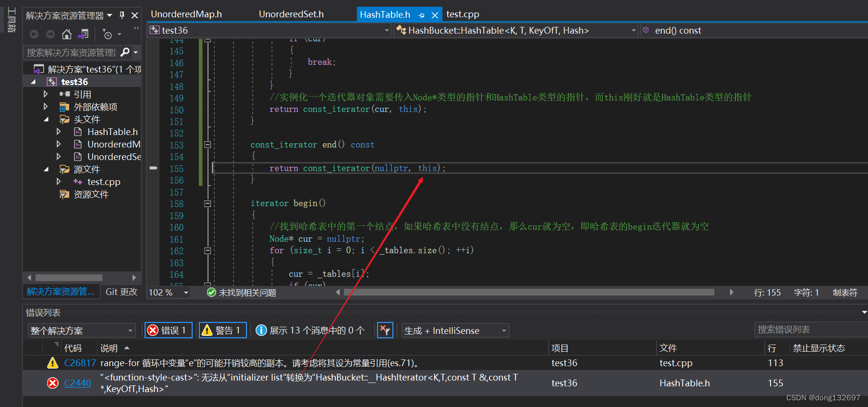Image resolution: width=868 pixels, height=407 pixels.
Task: Open the C26817 warning code link
Action: coord(80,363)
